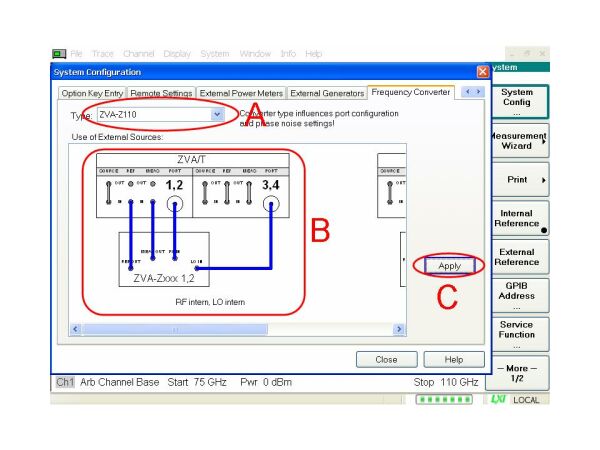Click the green progress indicator in status bar

pyautogui.click(x=444, y=400)
